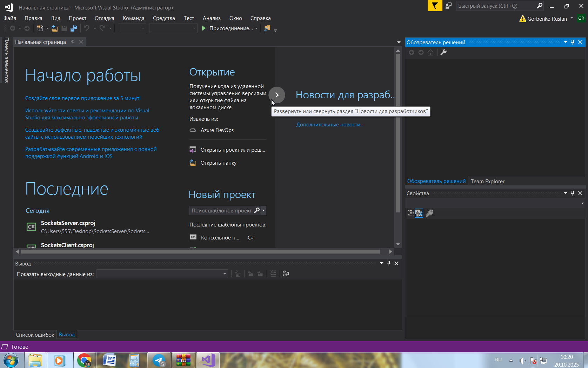This screenshot has width=588, height=368.
Task: Toggle categorized view in Properties panel
Action: tap(410, 213)
